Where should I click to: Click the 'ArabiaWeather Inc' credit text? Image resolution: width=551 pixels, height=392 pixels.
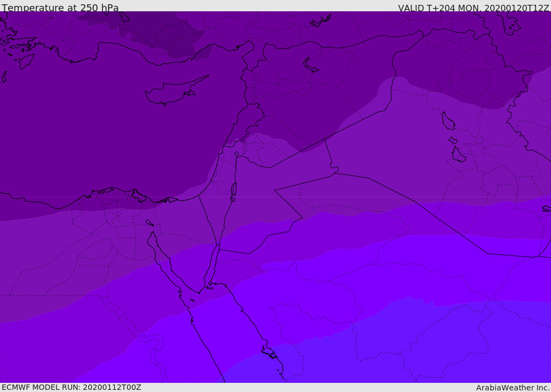513,388
